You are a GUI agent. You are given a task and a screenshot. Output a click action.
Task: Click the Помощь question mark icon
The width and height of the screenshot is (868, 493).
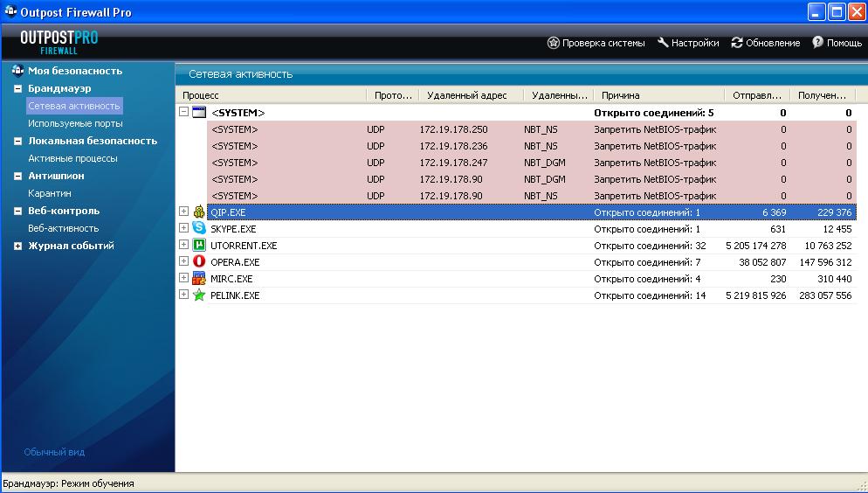click(817, 43)
